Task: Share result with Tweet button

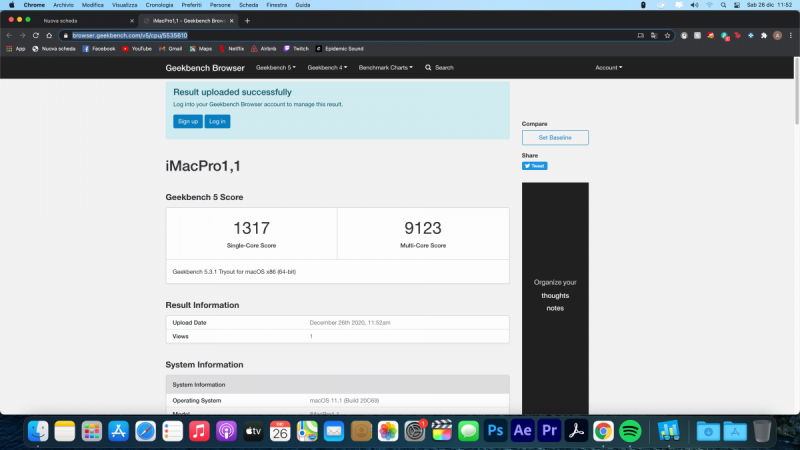Action: pyautogui.click(x=534, y=166)
